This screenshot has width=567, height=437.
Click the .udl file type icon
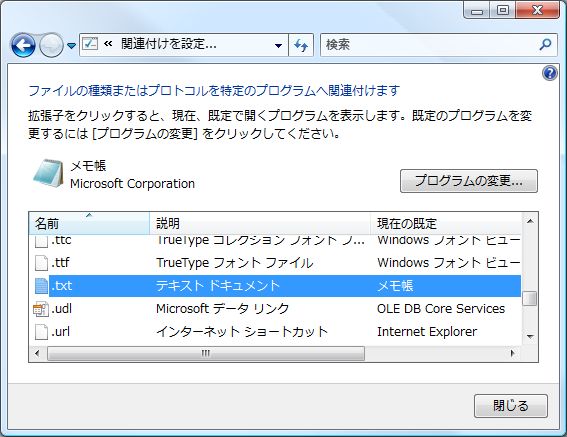pyautogui.click(x=40, y=309)
